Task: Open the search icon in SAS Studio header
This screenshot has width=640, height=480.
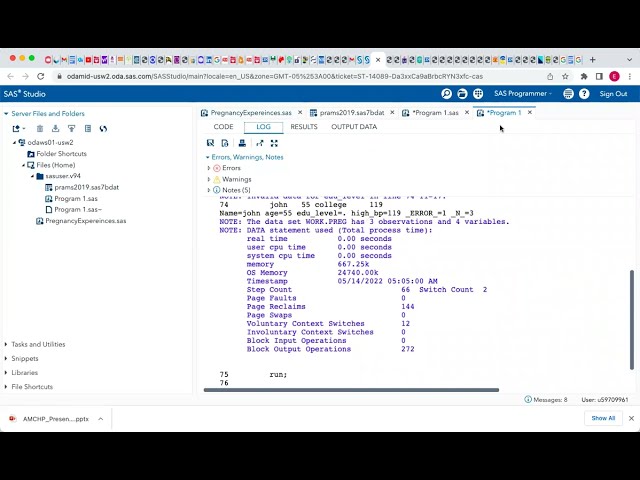Action: (447, 94)
